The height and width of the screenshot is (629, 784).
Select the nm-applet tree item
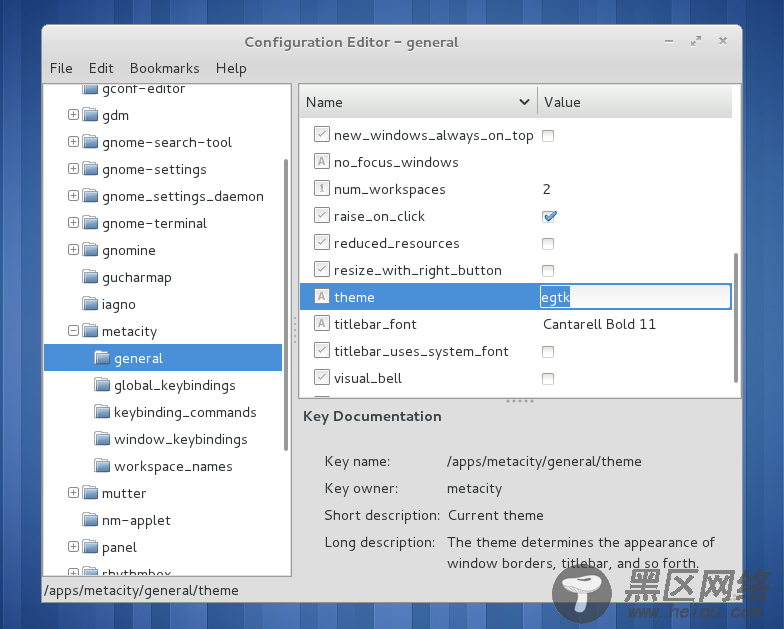coord(136,520)
